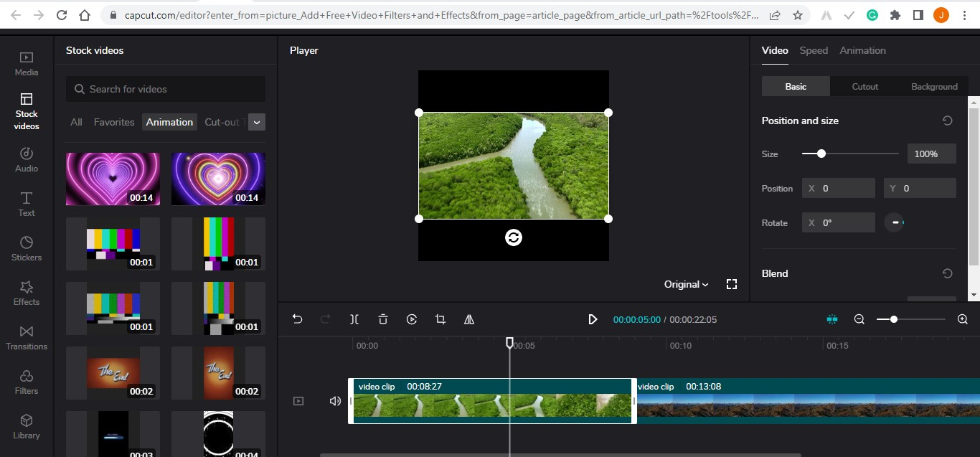Viewport: 980px width, 457px height.
Task: Switch to the Animation tab
Action: click(x=862, y=50)
